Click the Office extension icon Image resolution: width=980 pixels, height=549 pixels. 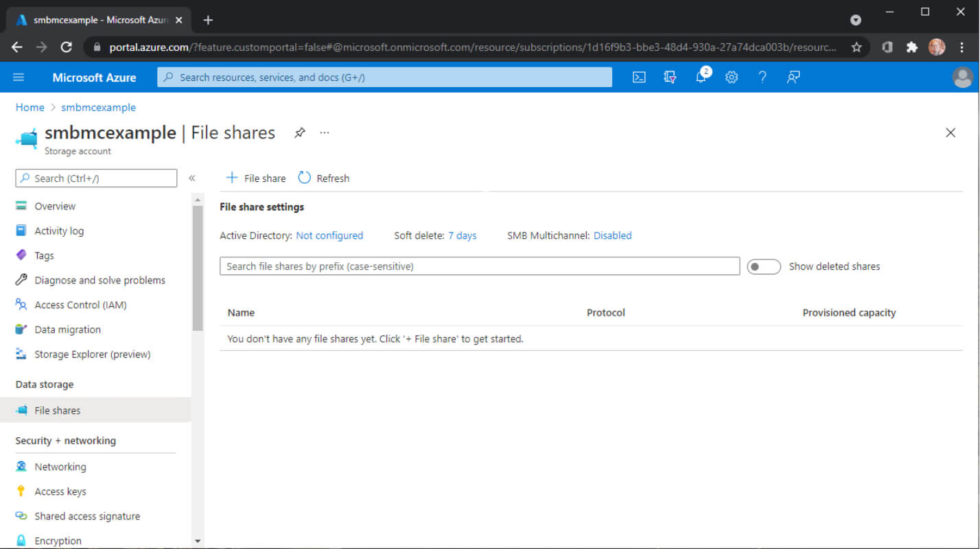click(x=887, y=47)
